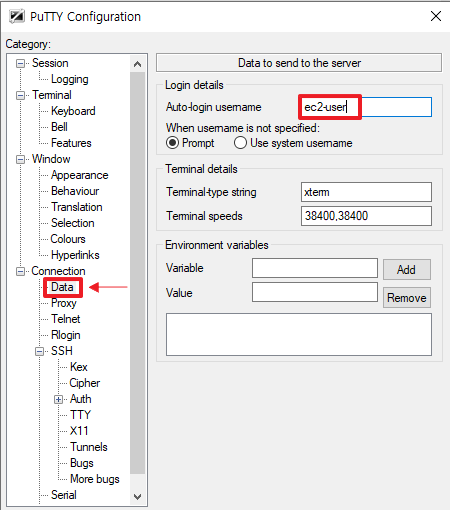This screenshot has height=510, width=450.
Task: Select the Prompt radio button
Action: coord(172,143)
